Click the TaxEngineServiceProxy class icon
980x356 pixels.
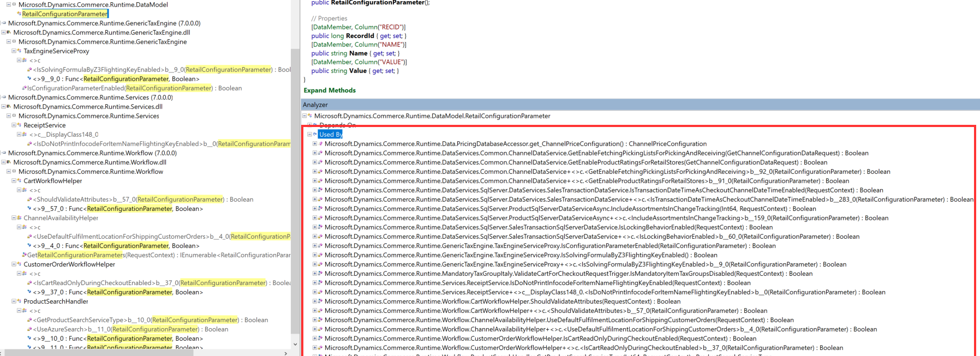pyautogui.click(x=20, y=51)
